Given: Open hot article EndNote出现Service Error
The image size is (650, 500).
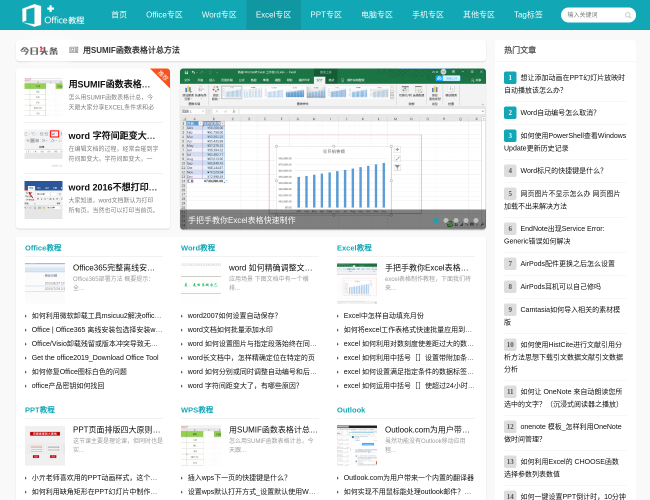Looking at the screenshot, I should [x=554, y=235].
